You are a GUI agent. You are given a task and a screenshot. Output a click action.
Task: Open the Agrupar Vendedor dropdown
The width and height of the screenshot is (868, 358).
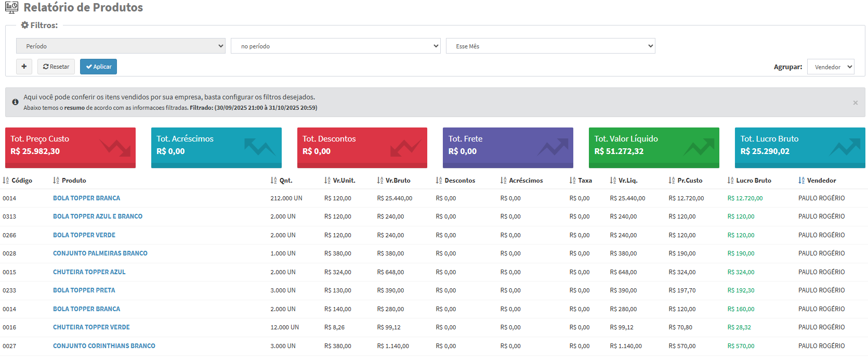click(x=830, y=67)
